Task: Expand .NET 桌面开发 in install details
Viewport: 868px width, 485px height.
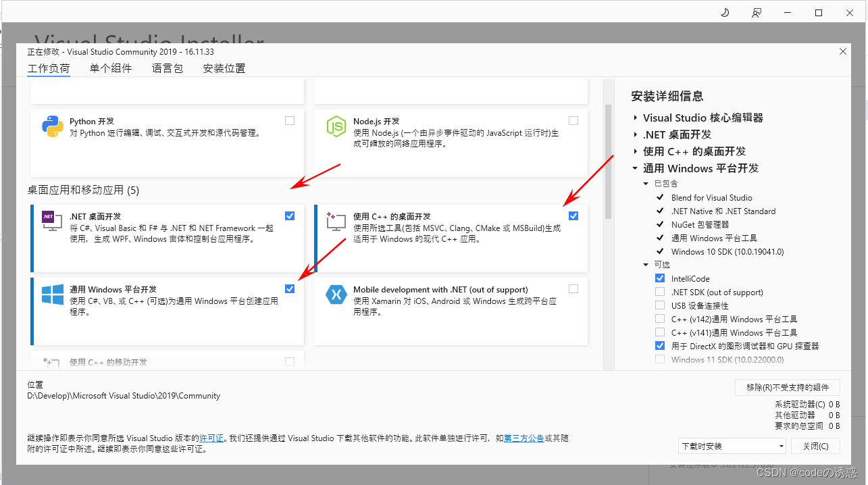Action: pyautogui.click(x=636, y=134)
